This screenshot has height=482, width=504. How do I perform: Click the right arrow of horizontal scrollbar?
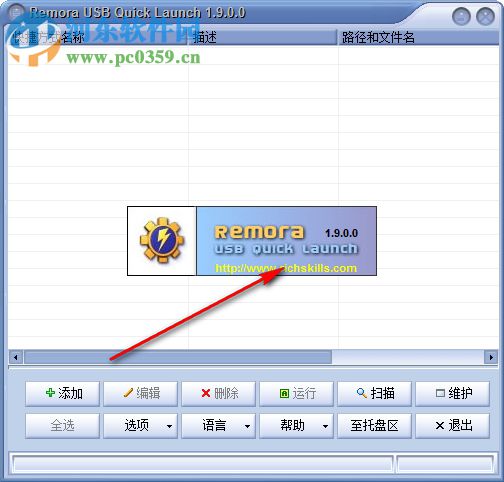(x=491, y=358)
